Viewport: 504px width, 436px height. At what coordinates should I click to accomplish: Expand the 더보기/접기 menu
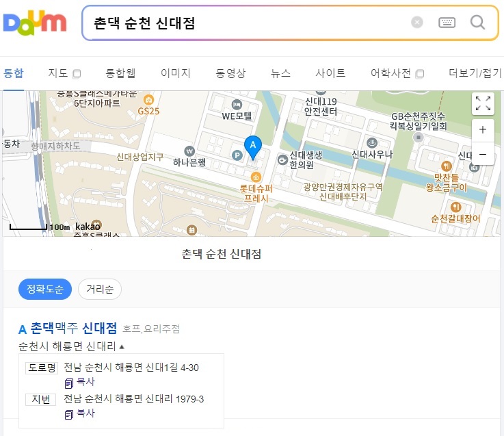point(475,73)
